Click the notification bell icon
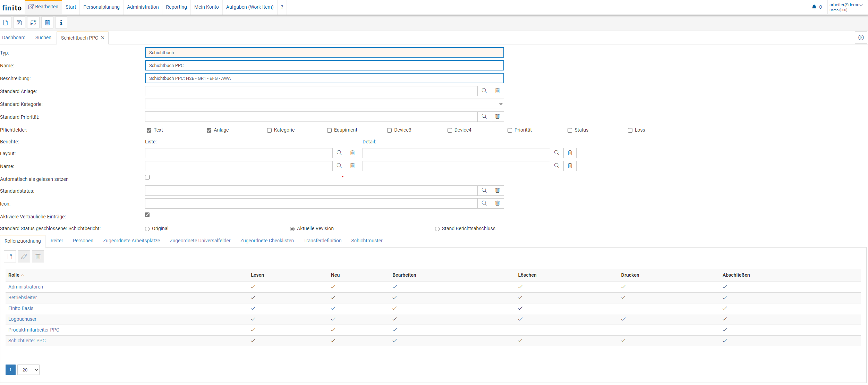The height and width of the screenshot is (385, 868). click(814, 7)
